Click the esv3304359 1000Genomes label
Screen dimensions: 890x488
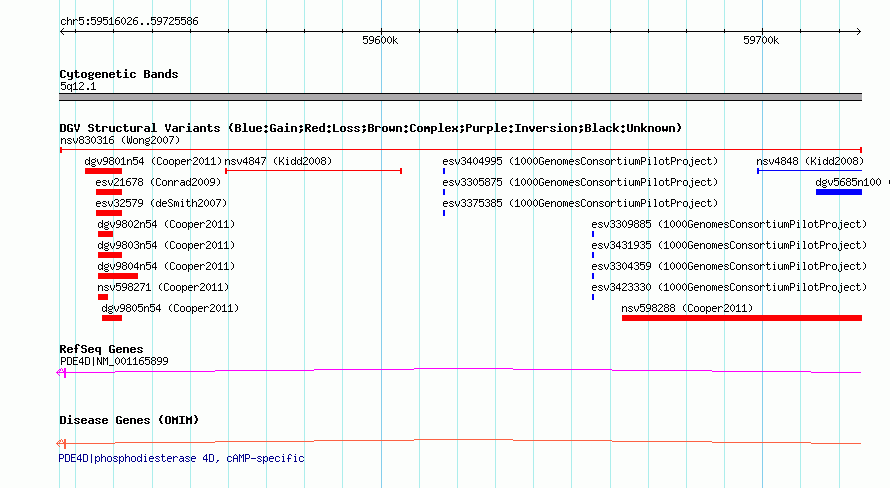tap(729, 266)
